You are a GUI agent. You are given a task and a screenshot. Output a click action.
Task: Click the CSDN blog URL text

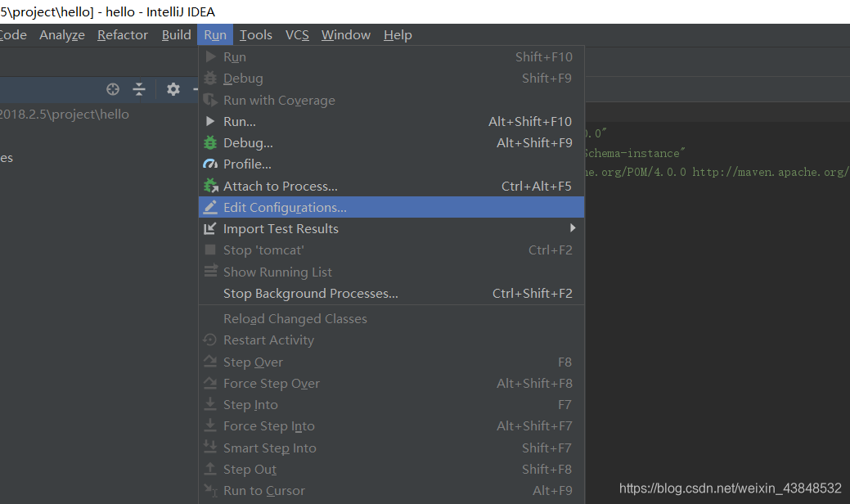click(x=729, y=487)
